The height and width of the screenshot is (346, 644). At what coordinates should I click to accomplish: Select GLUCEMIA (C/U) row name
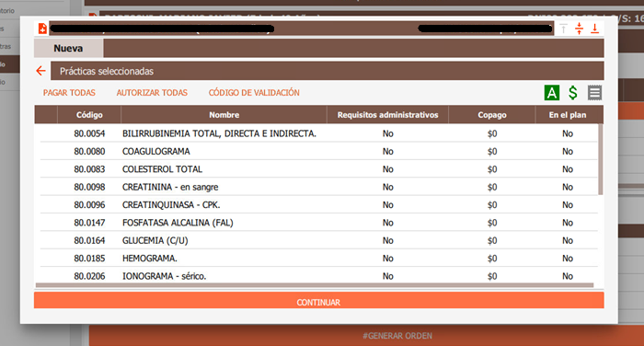155,240
